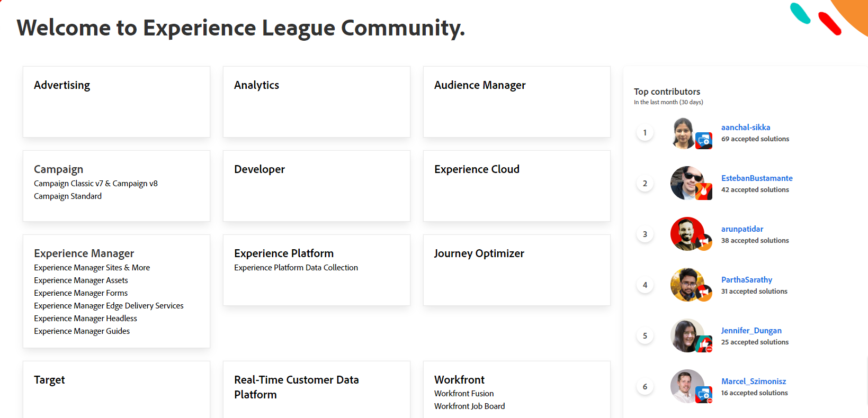Viewport: 868px width, 418px height.
Task: View EstebanBustamante's profile
Action: 757,178
